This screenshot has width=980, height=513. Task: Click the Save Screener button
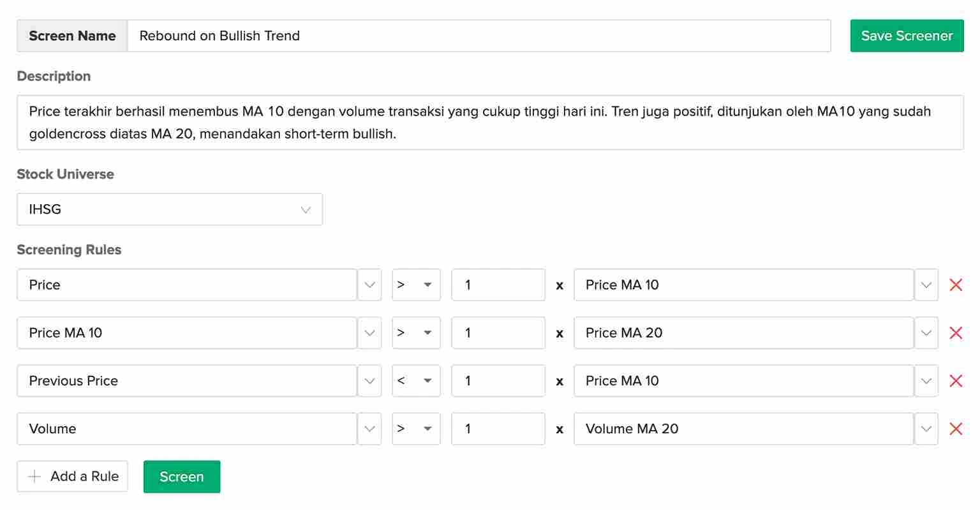(x=907, y=36)
